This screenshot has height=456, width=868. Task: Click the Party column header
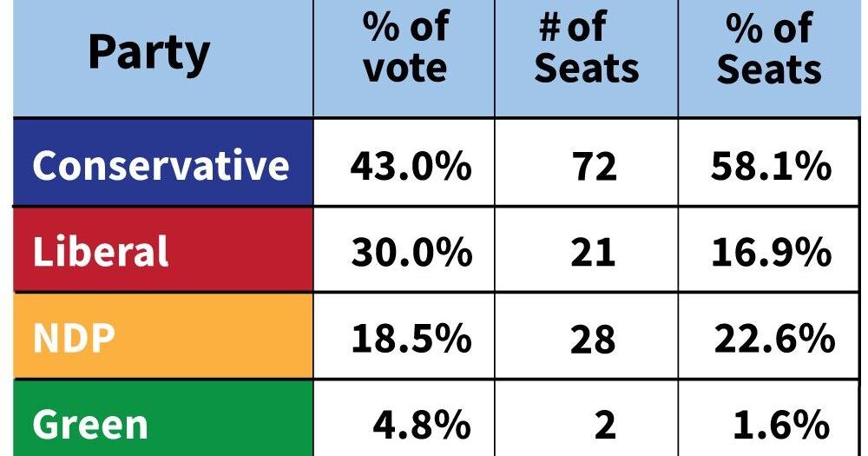point(163,58)
